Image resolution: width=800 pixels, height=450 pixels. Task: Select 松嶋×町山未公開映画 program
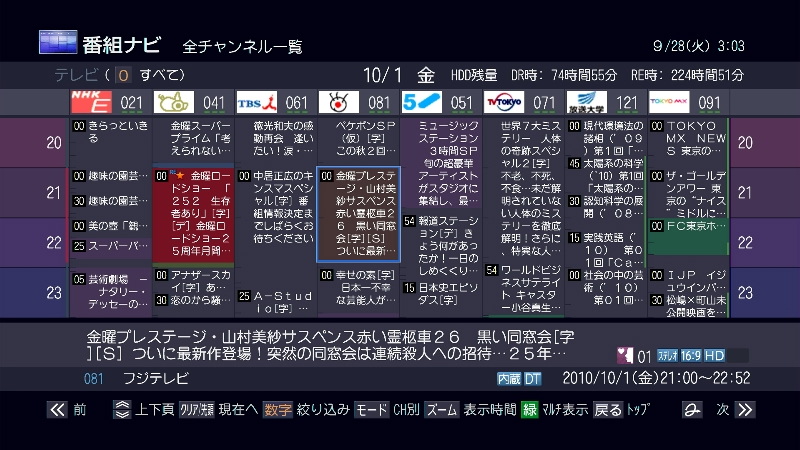coord(689,306)
